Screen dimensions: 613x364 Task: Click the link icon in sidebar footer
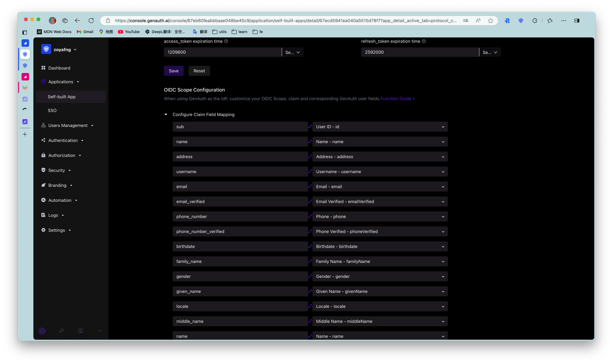[x=61, y=331]
